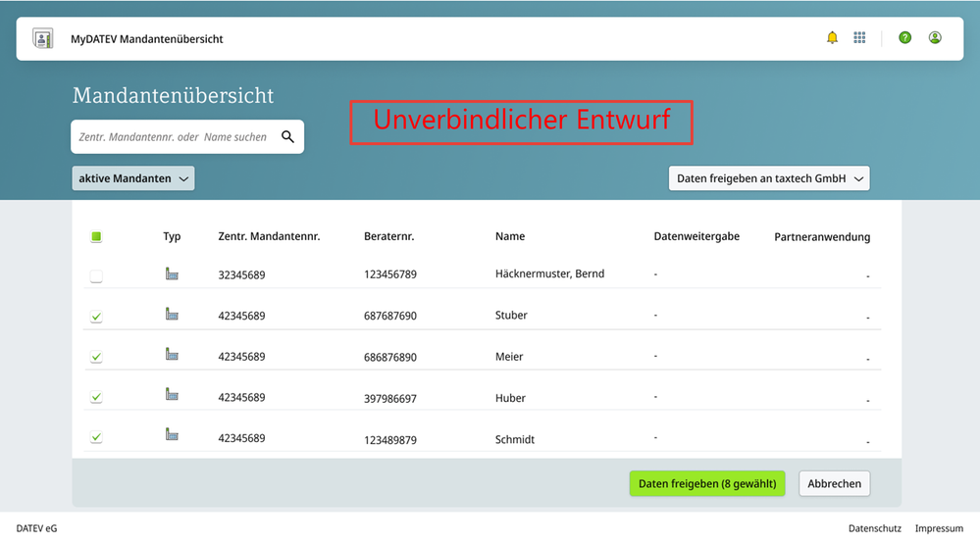Uncheck the Schmidt row checkbox
Image resolution: width=980 pixels, height=544 pixels.
point(96,437)
